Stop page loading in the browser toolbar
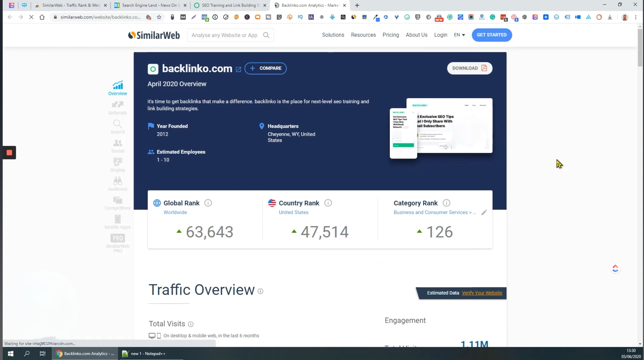This screenshot has height=360, width=644. (x=31, y=17)
